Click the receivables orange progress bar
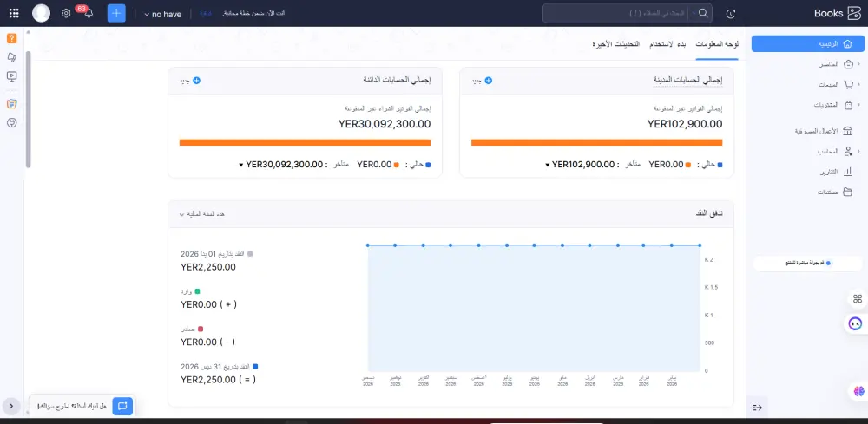The width and height of the screenshot is (868, 424). pyautogui.click(x=597, y=142)
